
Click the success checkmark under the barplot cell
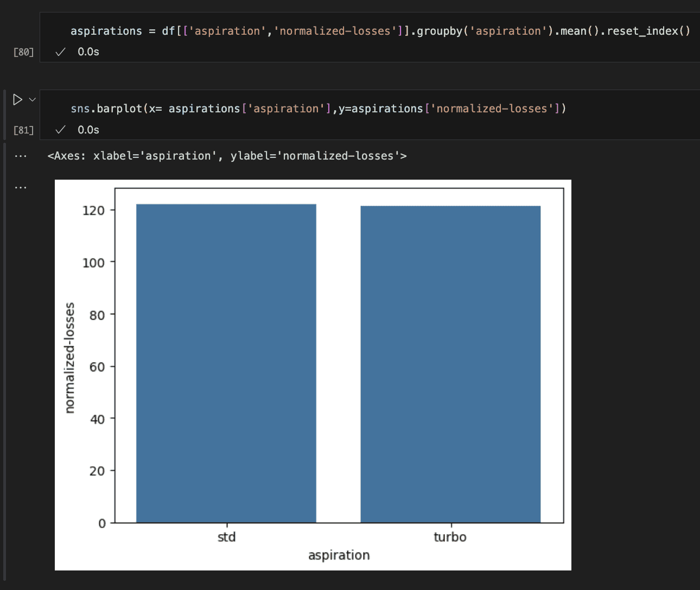tap(61, 130)
